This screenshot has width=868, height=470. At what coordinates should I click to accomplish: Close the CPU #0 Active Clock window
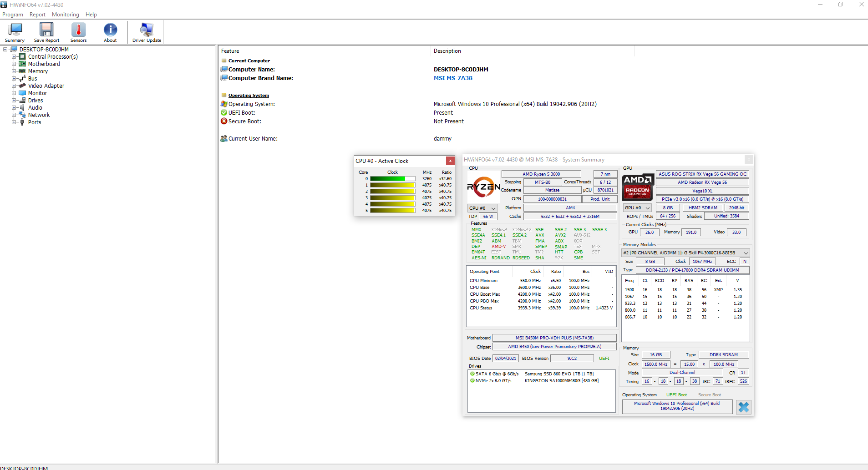pyautogui.click(x=450, y=161)
